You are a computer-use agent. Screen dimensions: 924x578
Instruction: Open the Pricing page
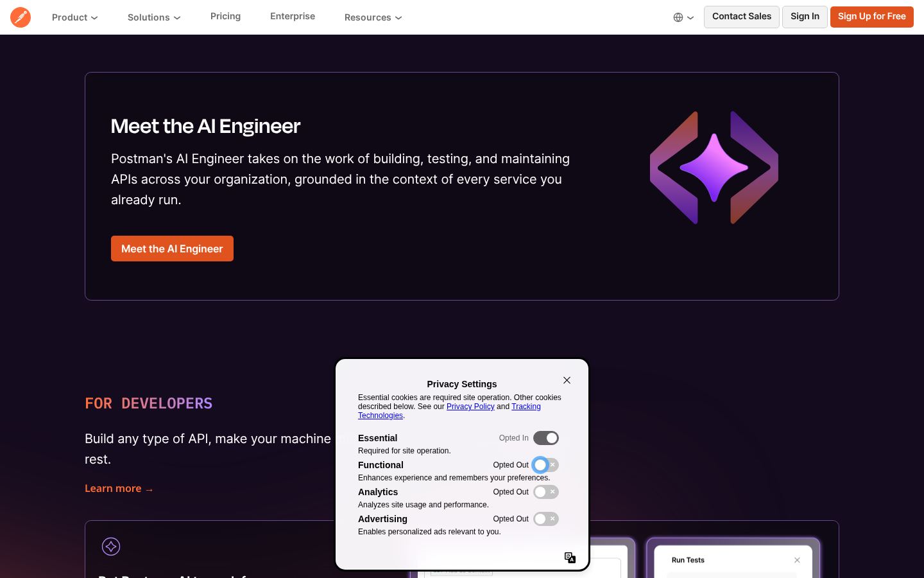pyautogui.click(x=225, y=16)
